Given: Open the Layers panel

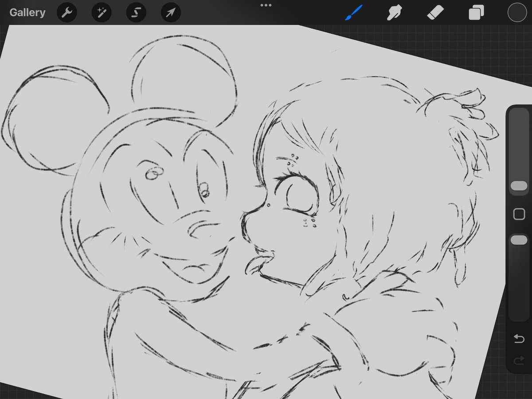Looking at the screenshot, I should 476,13.
